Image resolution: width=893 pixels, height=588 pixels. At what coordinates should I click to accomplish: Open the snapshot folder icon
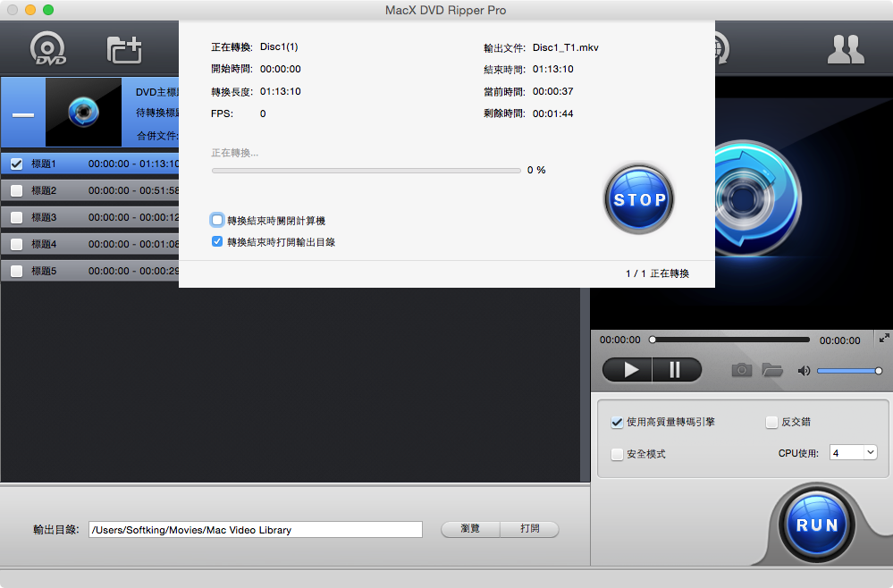coord(771,370)
